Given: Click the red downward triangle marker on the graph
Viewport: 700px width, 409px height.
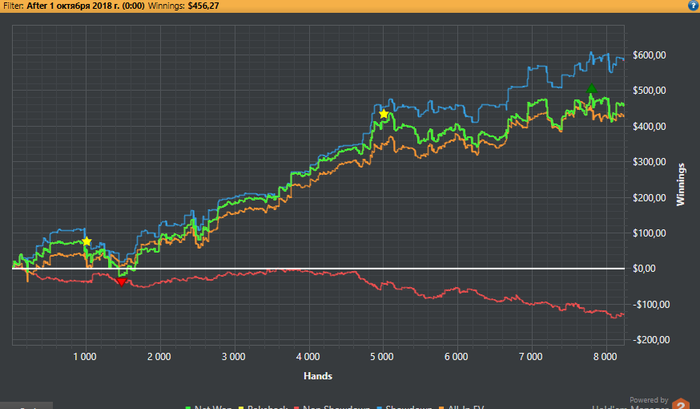Looking at the screenshot, I should tap(121, 282).
